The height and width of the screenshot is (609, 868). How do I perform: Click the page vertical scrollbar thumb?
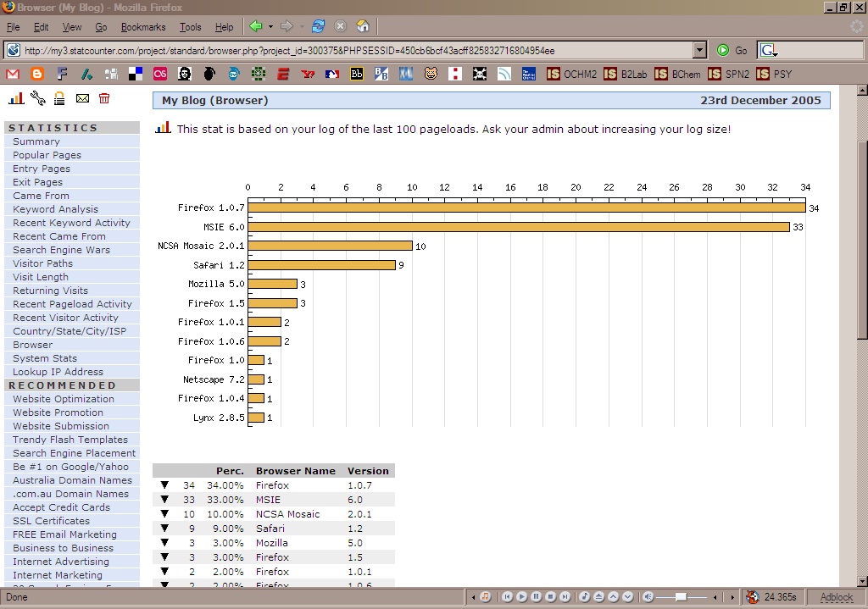(862, 241)
